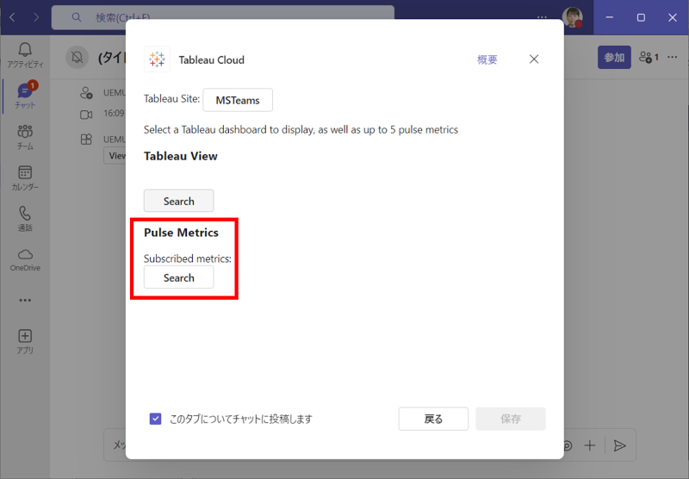Open the Calls phone icon
The height and width of the screenshot is (479, 689).
click(x=25, y=218)
